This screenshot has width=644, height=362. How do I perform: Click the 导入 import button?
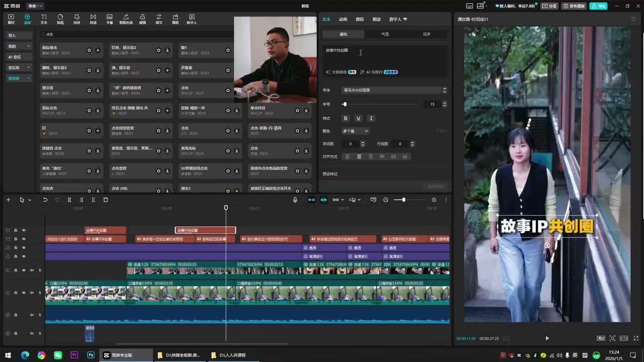click(19, 35)
